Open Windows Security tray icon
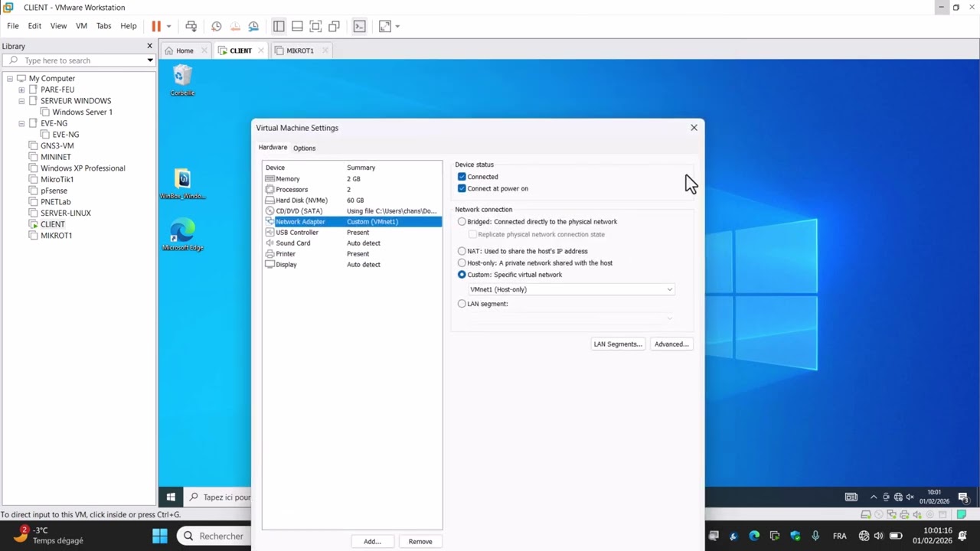The image size is (980, 551). click(795, 536)
